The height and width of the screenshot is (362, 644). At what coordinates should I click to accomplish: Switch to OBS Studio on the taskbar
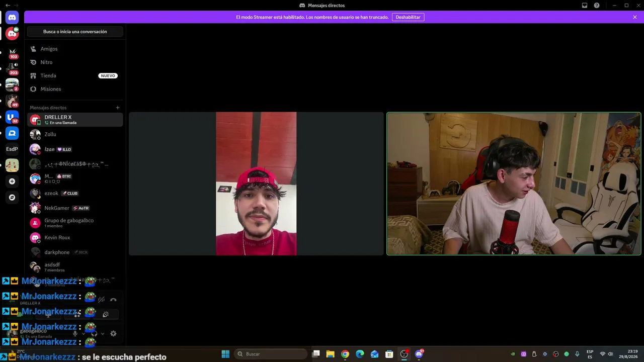[404, 354]
